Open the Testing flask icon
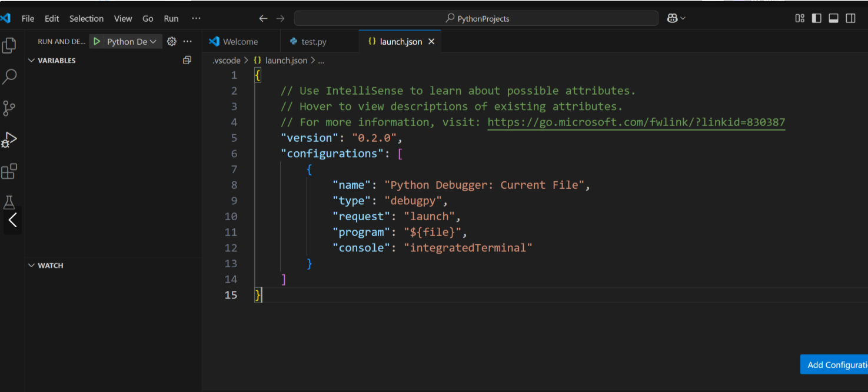This screenshot has width=868, height=392. coord(9,202)
